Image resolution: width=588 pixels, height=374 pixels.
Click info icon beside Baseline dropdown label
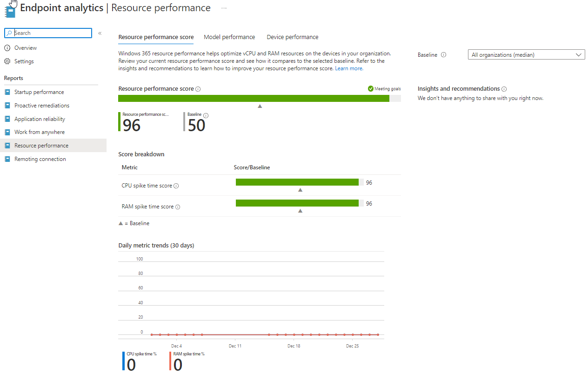[x=443, y=55]
